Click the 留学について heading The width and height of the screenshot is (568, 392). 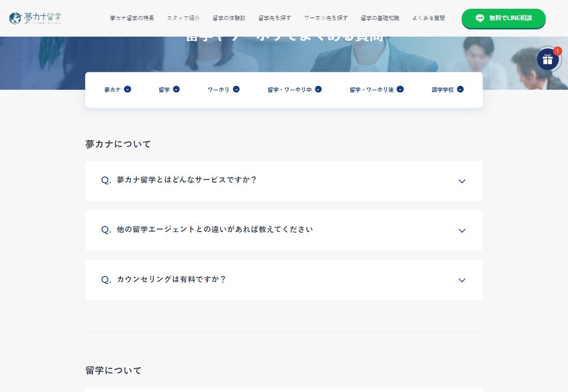(x=114, y=370)
